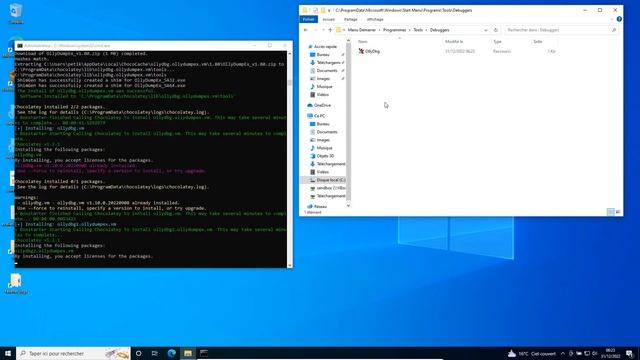Screen dimensions: 640x360
Task: Open Objets 3D under Ce PC
Action: [325, 156]
